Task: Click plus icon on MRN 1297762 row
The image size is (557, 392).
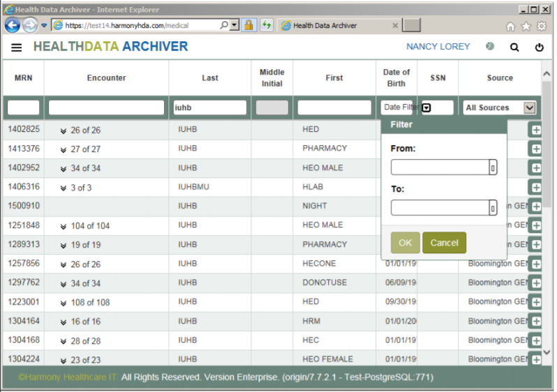Action: tap(536, 283)
